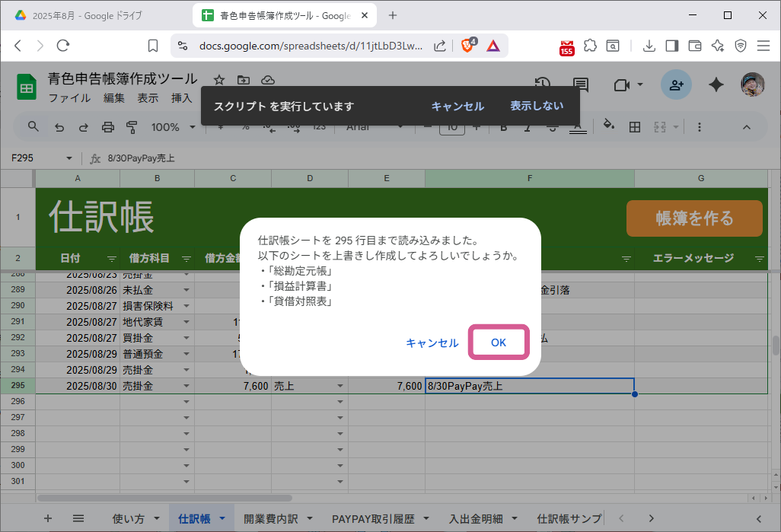Switch to the PAYPAY取引履歴 sheet tab
This screenshot has width=781, height=532.
[375, 518]
